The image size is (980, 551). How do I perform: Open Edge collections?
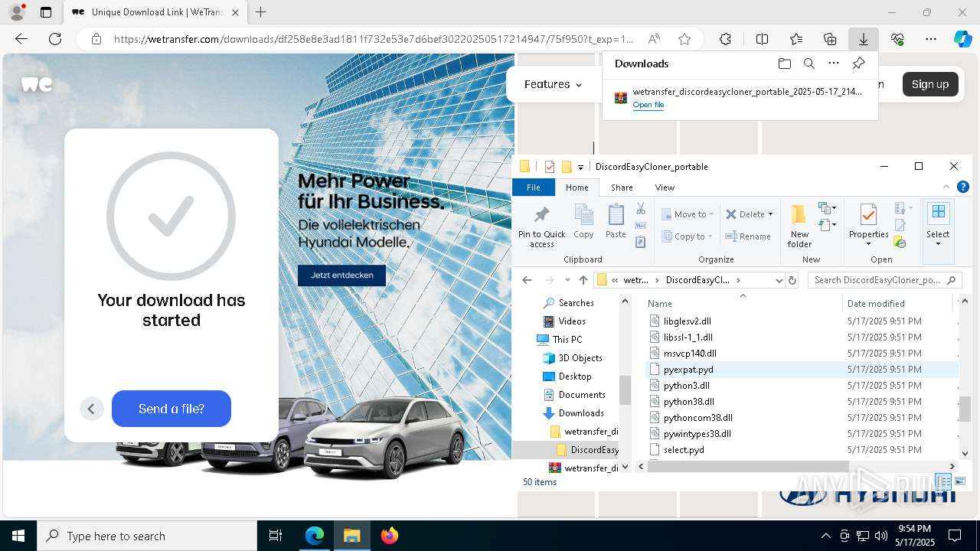[x=830, y=39]
